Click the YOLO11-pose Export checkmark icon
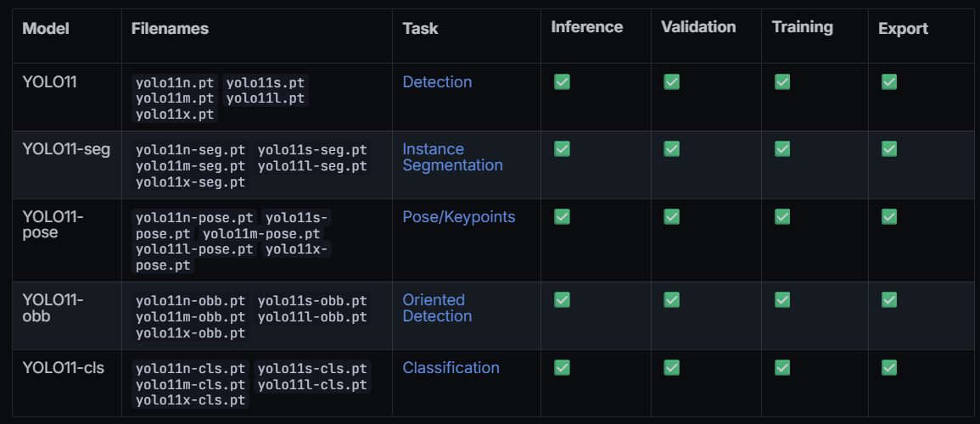 (x=889, y=216)
